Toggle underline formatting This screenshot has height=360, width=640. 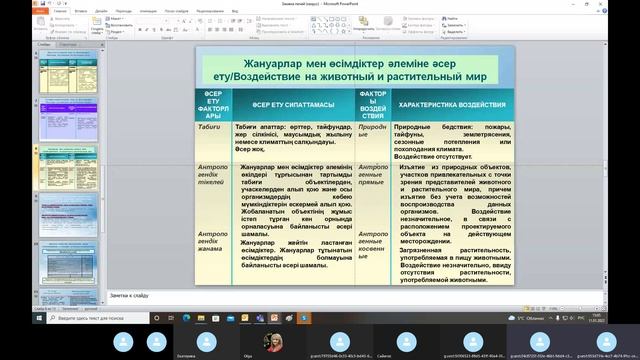(154, 30)
